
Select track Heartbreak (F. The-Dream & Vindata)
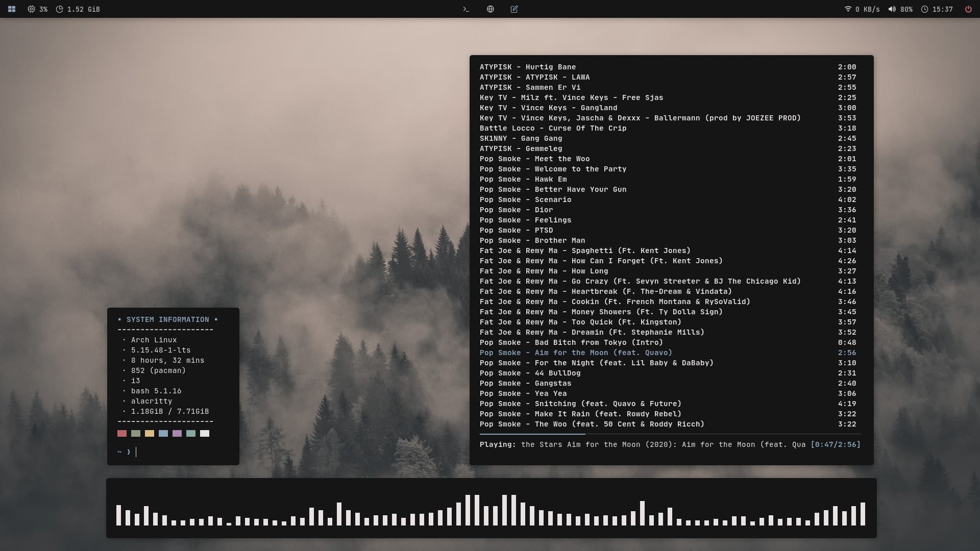668,291
